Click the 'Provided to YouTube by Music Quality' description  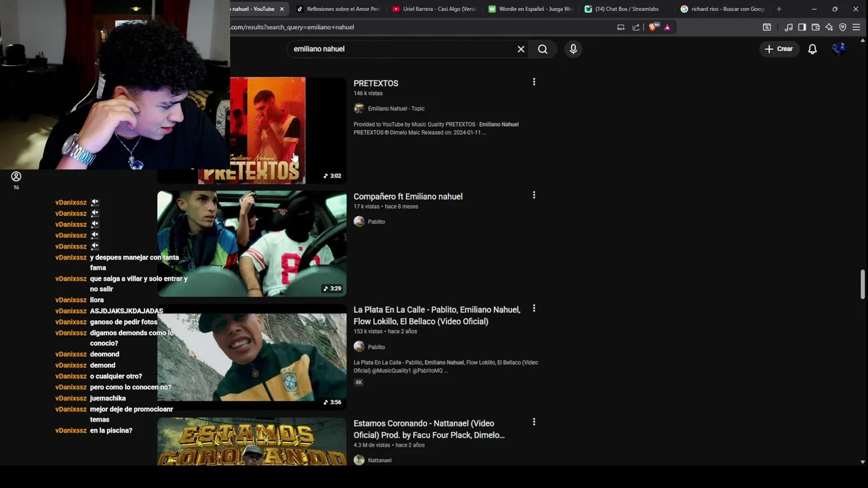[436, 128]
